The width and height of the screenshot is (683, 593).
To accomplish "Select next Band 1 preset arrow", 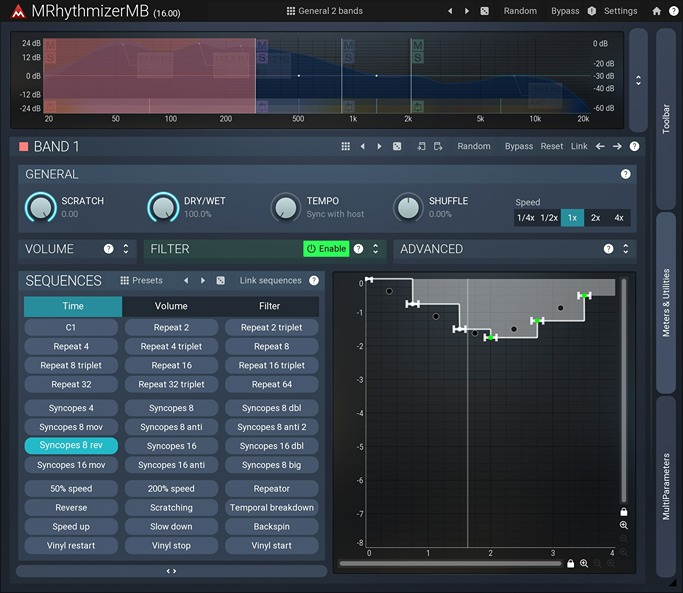I will pyautogui.click(x=379, y=146).
